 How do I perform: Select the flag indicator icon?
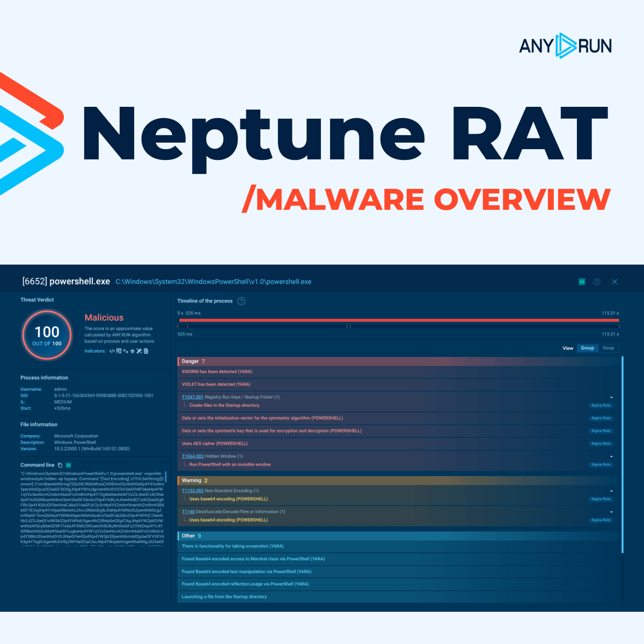pos(119,351)
